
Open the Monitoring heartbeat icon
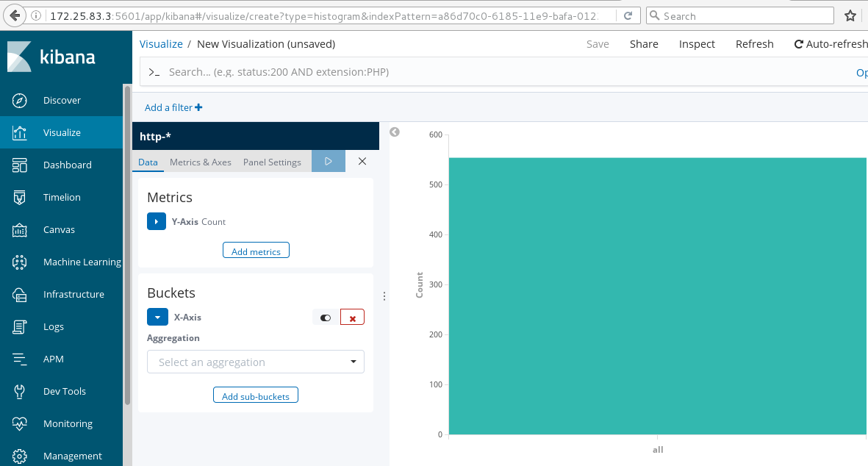pos(19,424)
